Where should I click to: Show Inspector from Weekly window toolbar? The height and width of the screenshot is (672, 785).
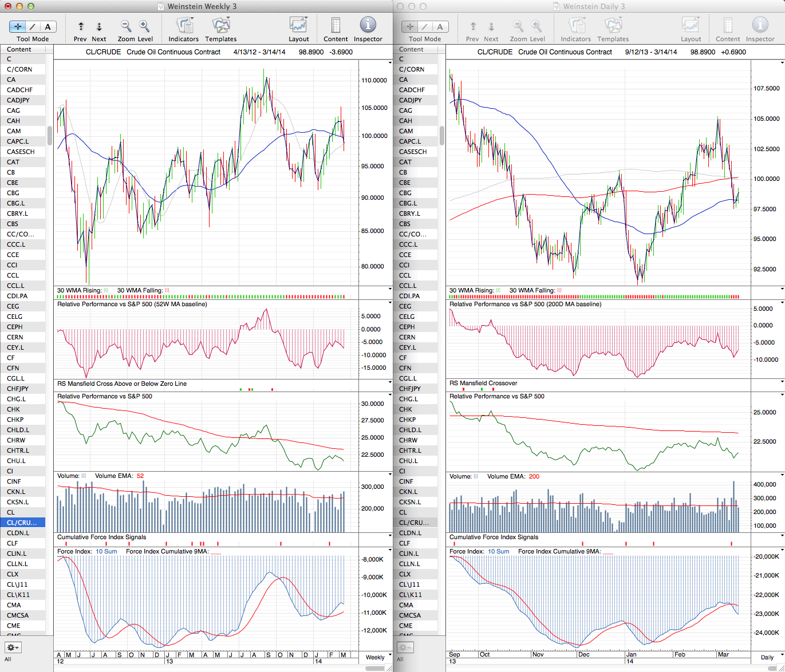(x=368, y=26)
